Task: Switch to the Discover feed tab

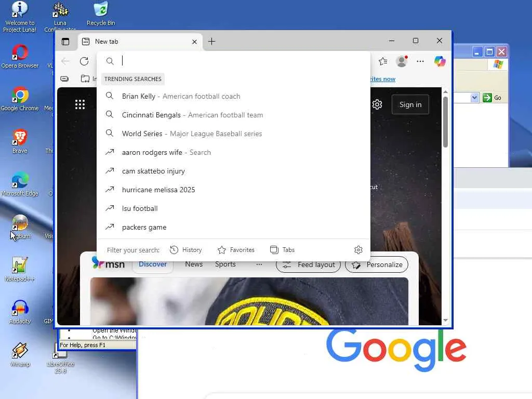Action: (153, 264)
